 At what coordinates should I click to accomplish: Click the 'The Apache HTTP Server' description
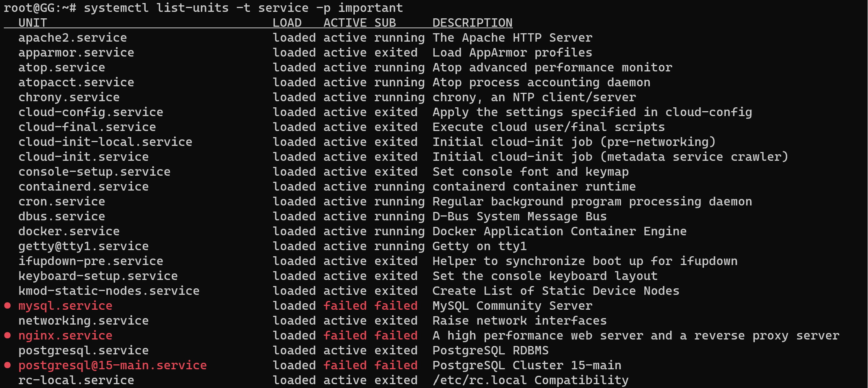point(512,38)
